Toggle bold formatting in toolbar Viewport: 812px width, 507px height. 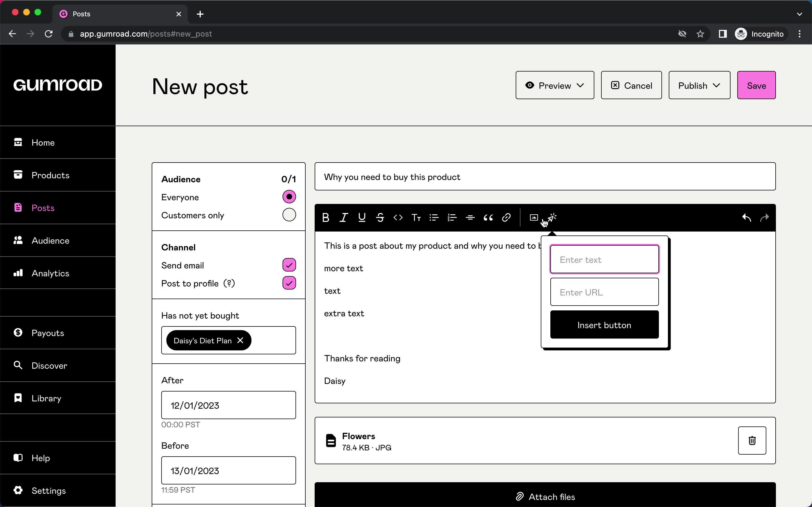tap(326, 217)
